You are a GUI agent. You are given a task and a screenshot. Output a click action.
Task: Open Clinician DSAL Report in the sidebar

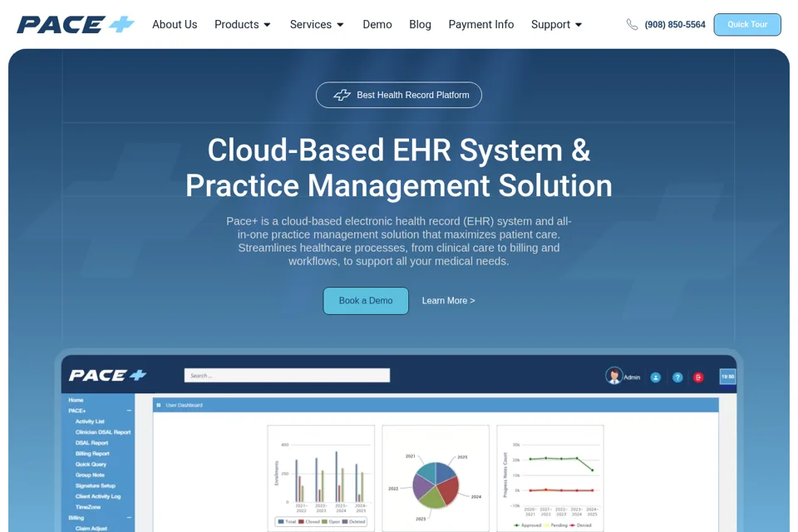(103, 432)
